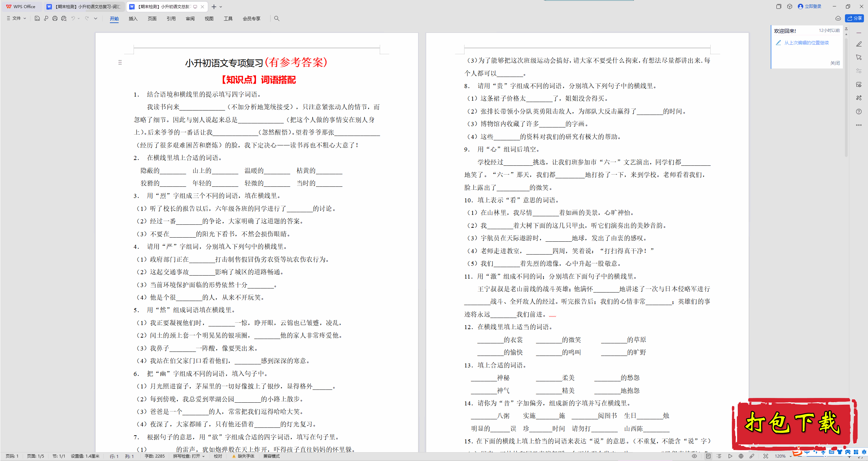868x461 pixels.
Task: Select the 工具 ribbon tab
Action: pyautogui.click(x=228, y=19)
